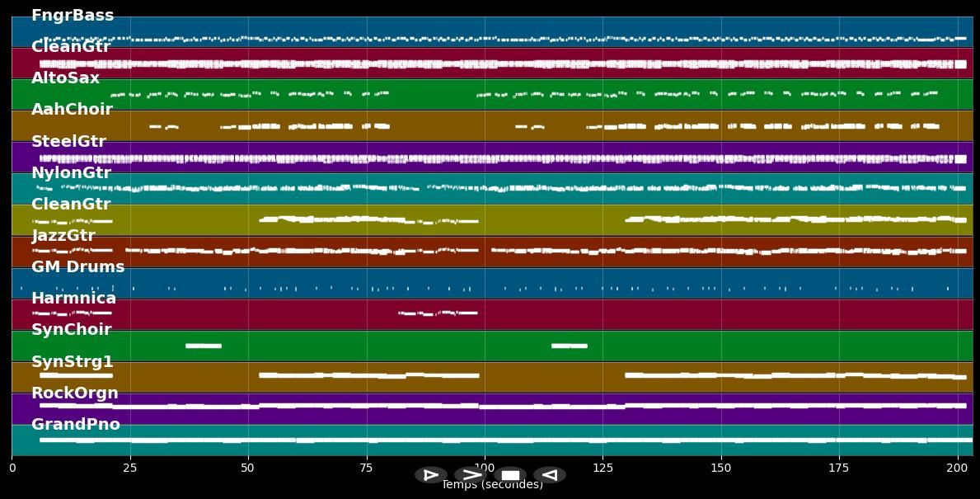Image resolution: width=980 pixels, height=499 pixels.
Task: Click the Harmnica track label
Action: pos(73,299)
